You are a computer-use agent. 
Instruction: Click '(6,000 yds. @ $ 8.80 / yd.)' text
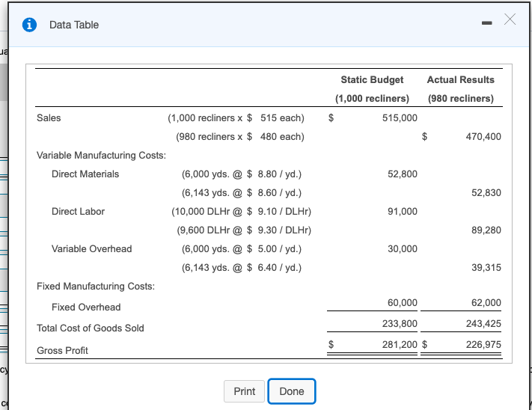(x=242, y=174)
